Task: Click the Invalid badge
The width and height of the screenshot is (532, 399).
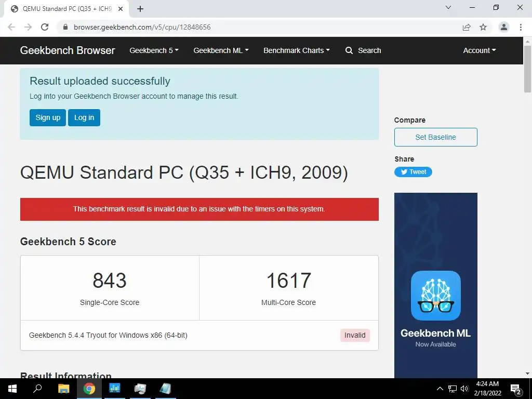Action: pyautogui.click(x=355, y=335)
